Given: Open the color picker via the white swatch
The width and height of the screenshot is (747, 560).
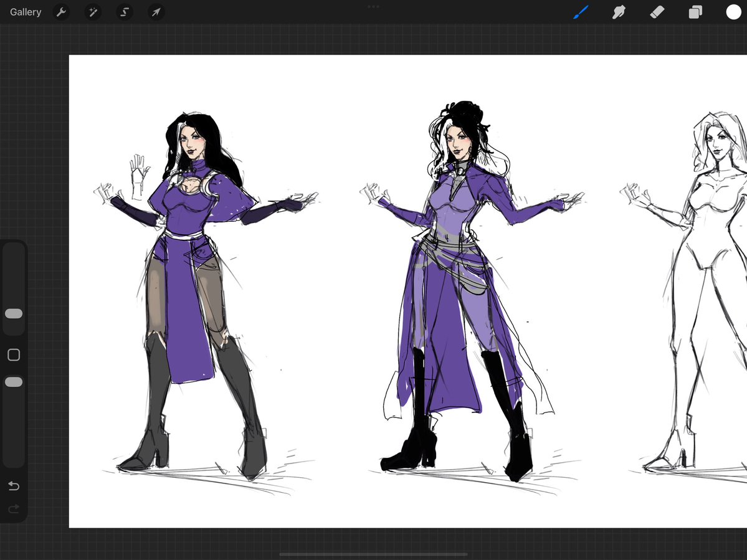Looking at the screenshot, I should [733, 12].
